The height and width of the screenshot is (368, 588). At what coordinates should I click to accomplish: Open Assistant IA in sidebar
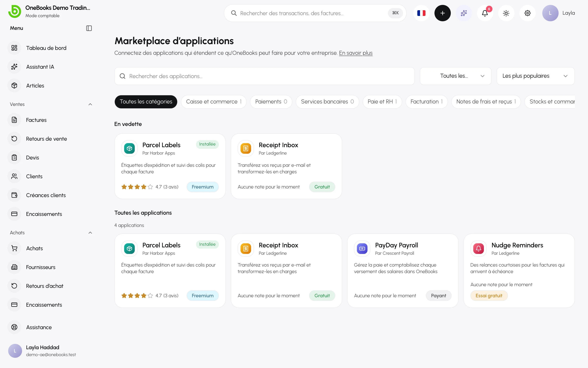click(50, 67)
